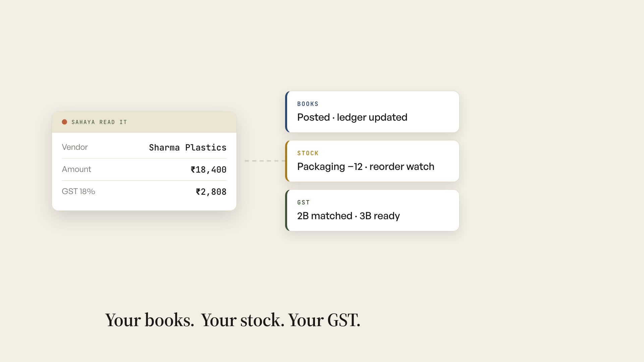Click the orange status dot
The width and height of the screenshot is (644, 362).
(x=64, y=122)
